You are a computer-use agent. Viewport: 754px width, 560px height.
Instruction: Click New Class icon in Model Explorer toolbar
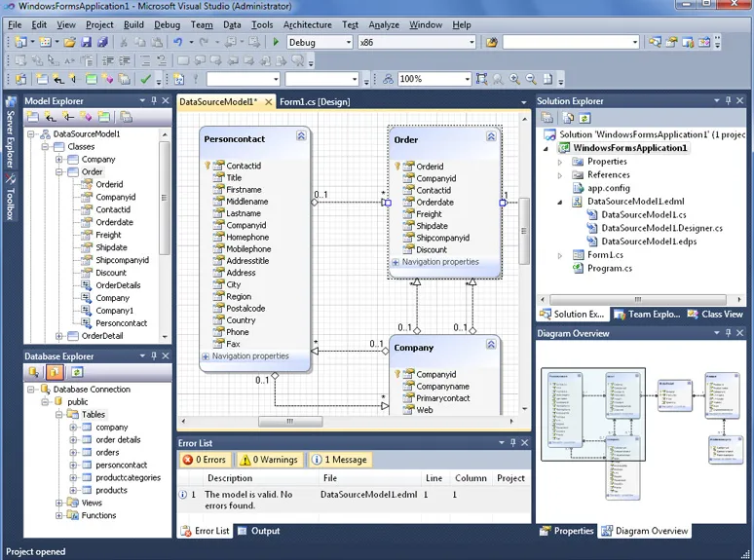click(33, 117)
